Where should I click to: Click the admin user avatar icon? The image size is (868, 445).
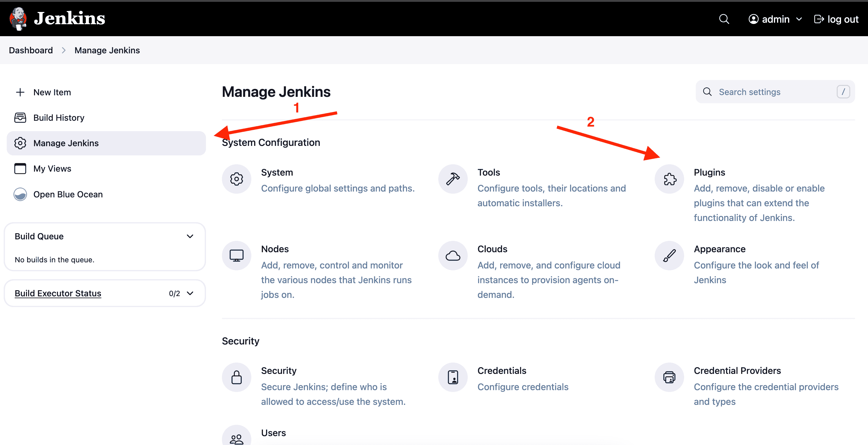click(753, 19)
